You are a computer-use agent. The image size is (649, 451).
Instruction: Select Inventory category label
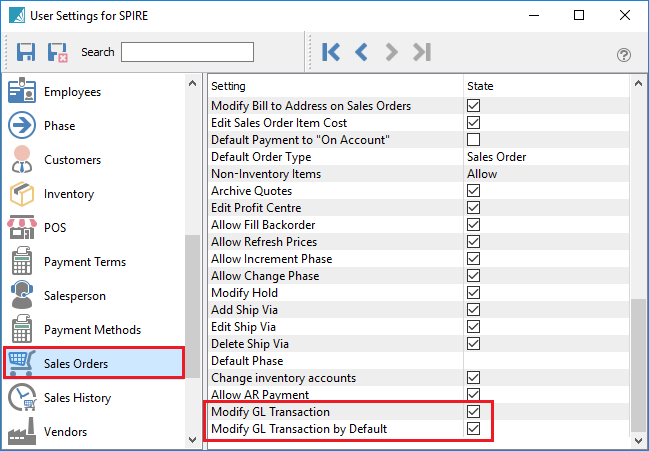coord(69,194)
